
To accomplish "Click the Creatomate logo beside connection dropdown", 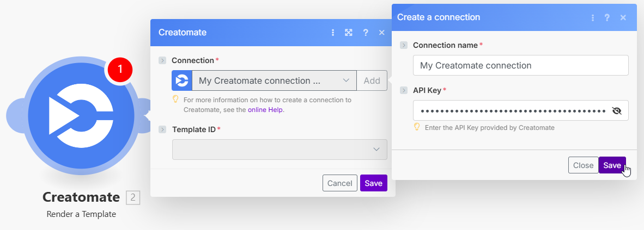I will click(x=182, y=80).
